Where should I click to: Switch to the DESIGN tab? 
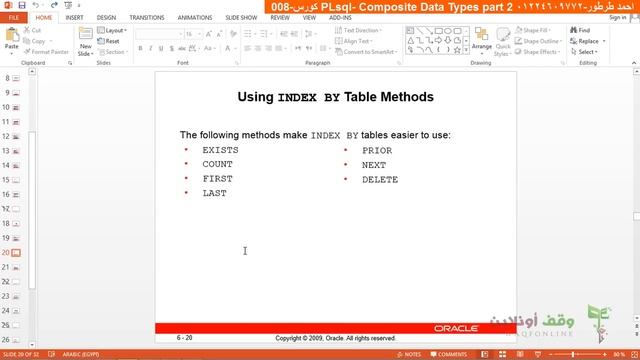pos(106,18)
